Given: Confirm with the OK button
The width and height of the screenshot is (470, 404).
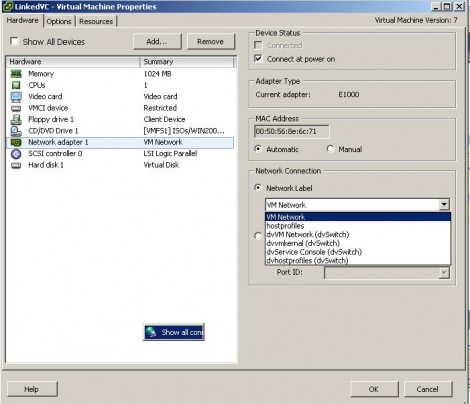Looking at the screenshot, I should pyautogui.click(x=374, y=389).
